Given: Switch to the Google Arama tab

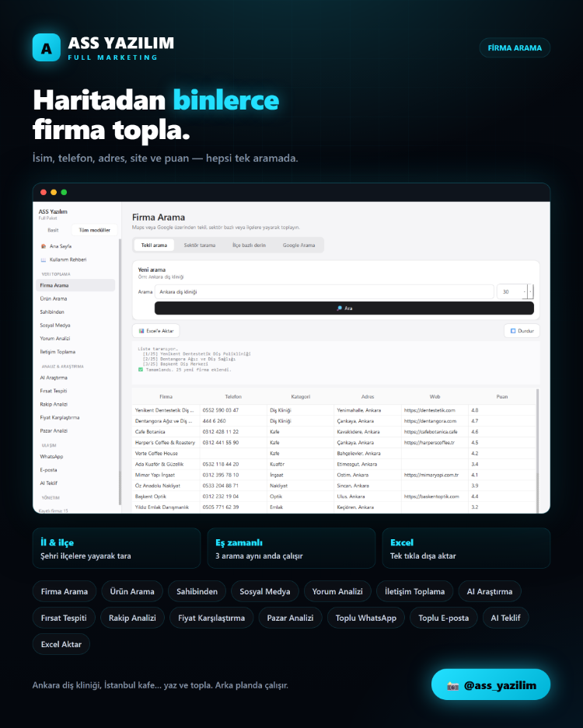Looking at the screenshot, I should 298,246.
